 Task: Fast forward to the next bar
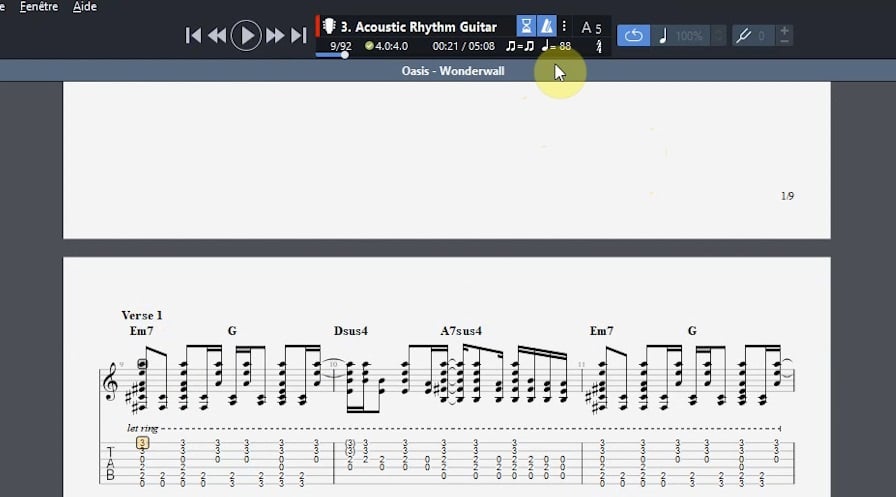275,35
